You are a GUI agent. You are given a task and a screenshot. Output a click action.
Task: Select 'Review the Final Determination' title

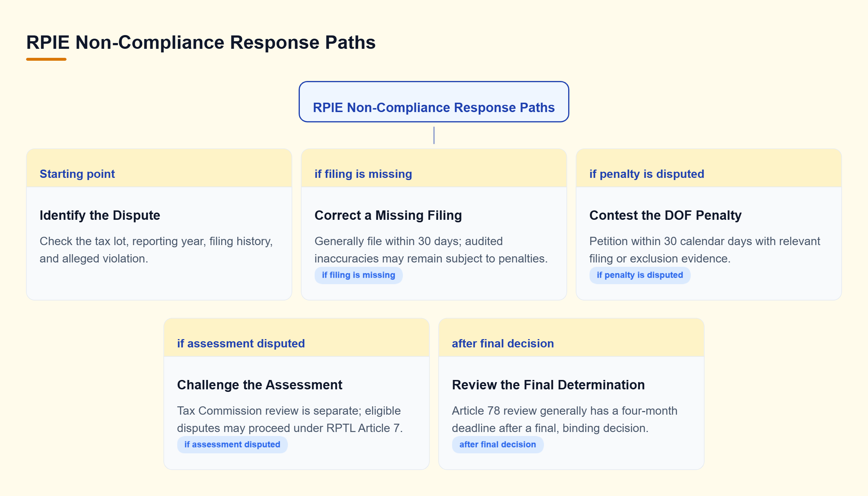click(x=548, y=385)
